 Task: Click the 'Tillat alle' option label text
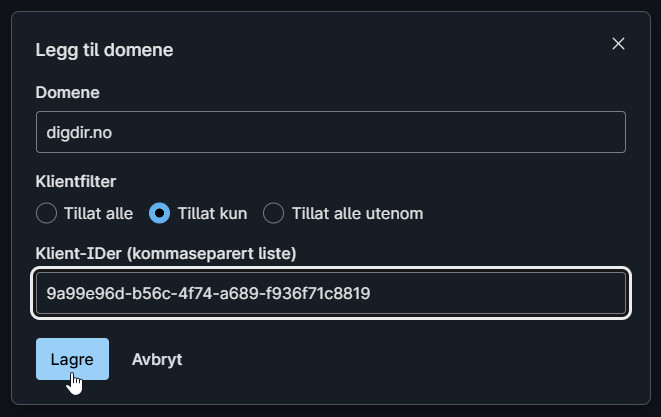(x=98, y=213)
